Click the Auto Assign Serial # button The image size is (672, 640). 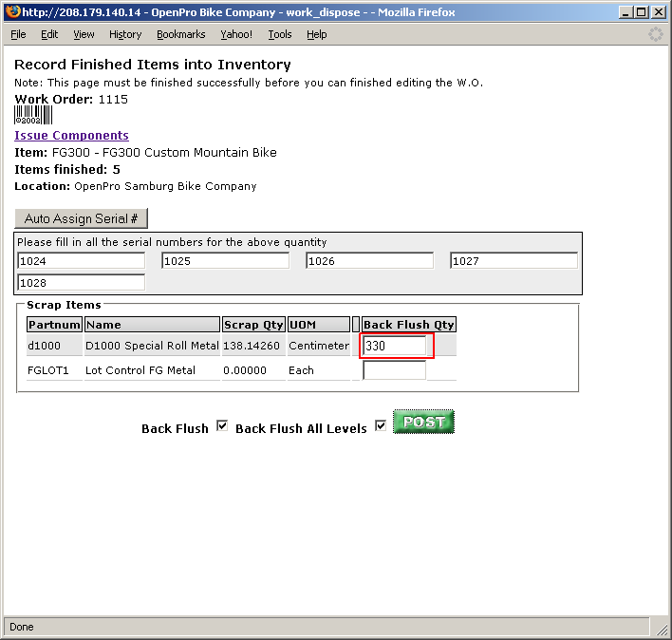click(82, 218)
